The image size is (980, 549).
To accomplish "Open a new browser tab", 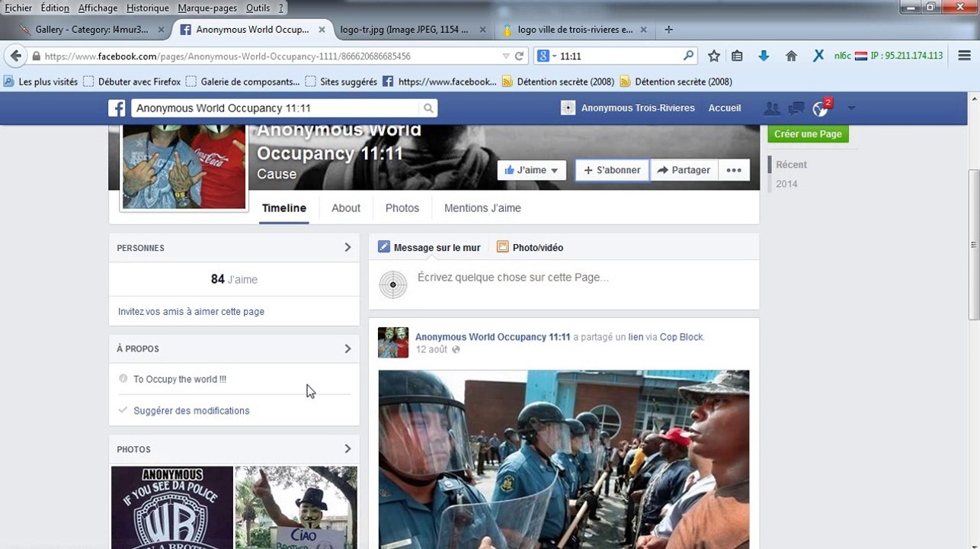I will (x=668, y=30).
